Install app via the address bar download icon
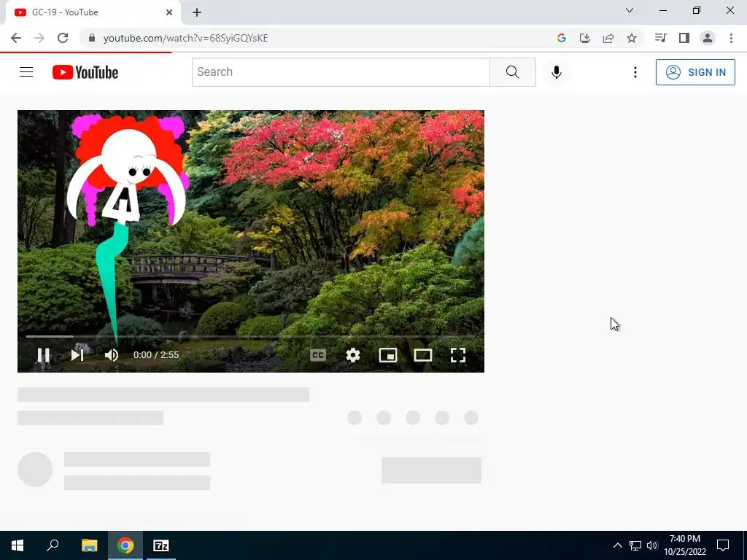This screenshot has height=560, width=747. point(585,38)
